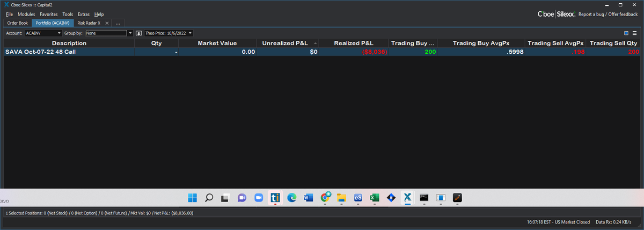Viewport: 644px width, 230px height.
Task: Click the Trading Buy AvgPx value .5998
Action: click(515, 52)
